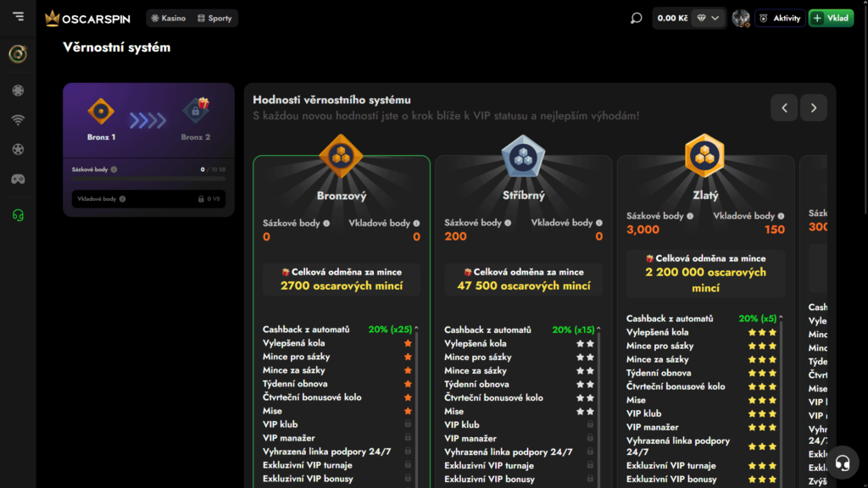Click the live signal icon in sidebar
This screenshot has height=488, width=868.
(x=18, y=120)
